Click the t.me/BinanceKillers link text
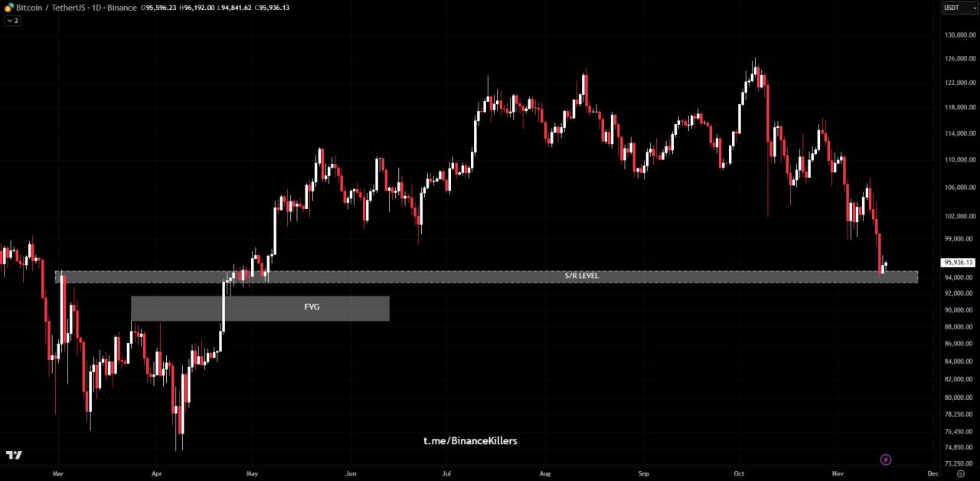Screen dimensions: 980x481 pyautogui.click(x=470, y=441)
